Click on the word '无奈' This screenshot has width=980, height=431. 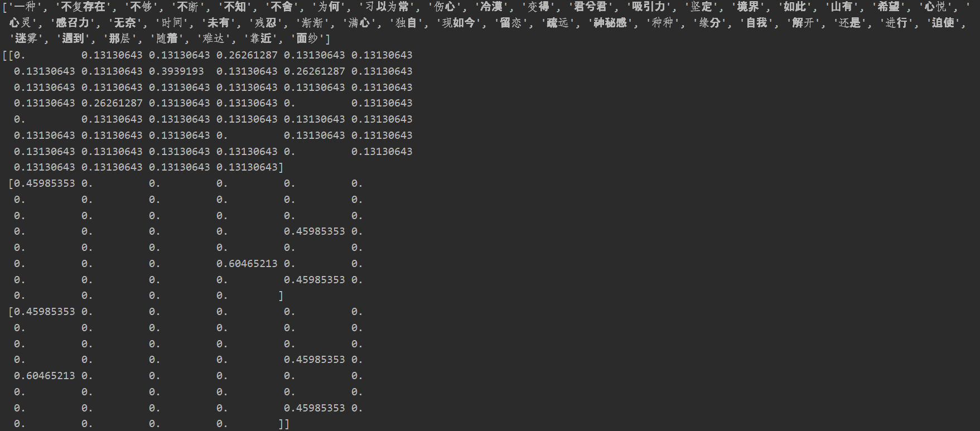click(x=124, y=23)
